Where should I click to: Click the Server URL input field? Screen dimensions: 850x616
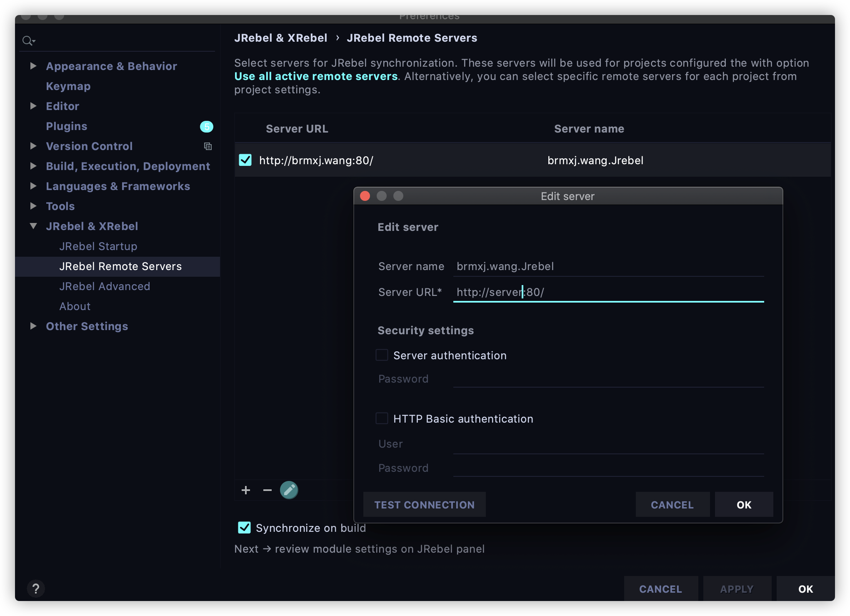click(x=608, y=292)
